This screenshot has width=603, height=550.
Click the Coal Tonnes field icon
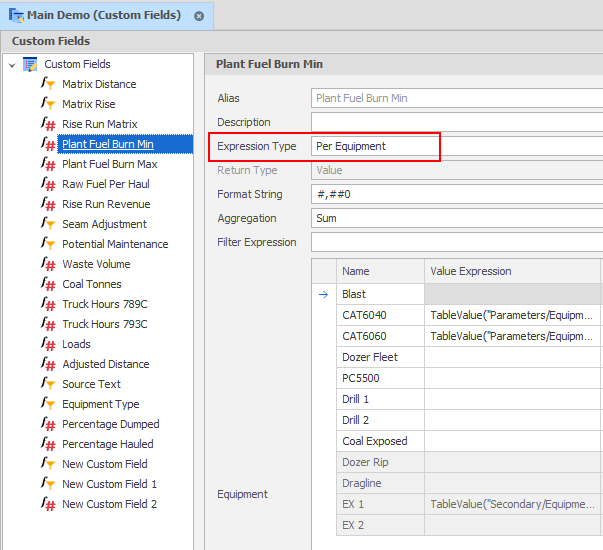pyautogui.click(x=48, y=284)
